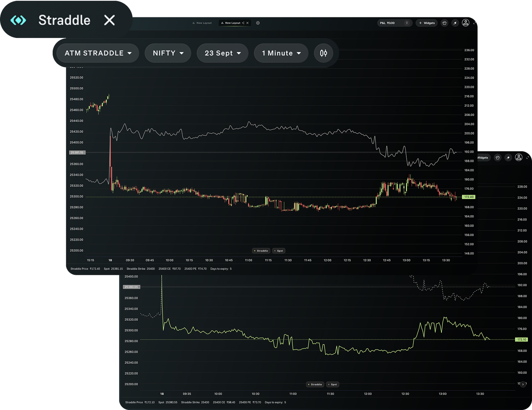Click the Straddle logo icon

point(18,20)
